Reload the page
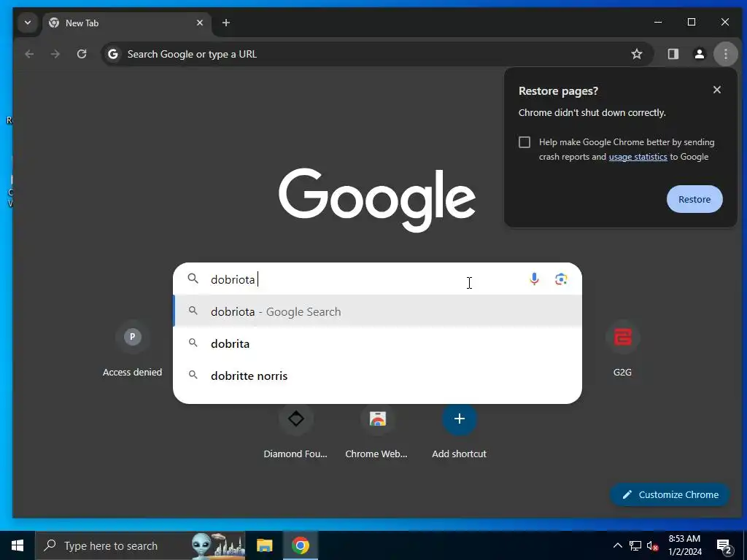Screen dimensions: 747x560 point(82,54)
